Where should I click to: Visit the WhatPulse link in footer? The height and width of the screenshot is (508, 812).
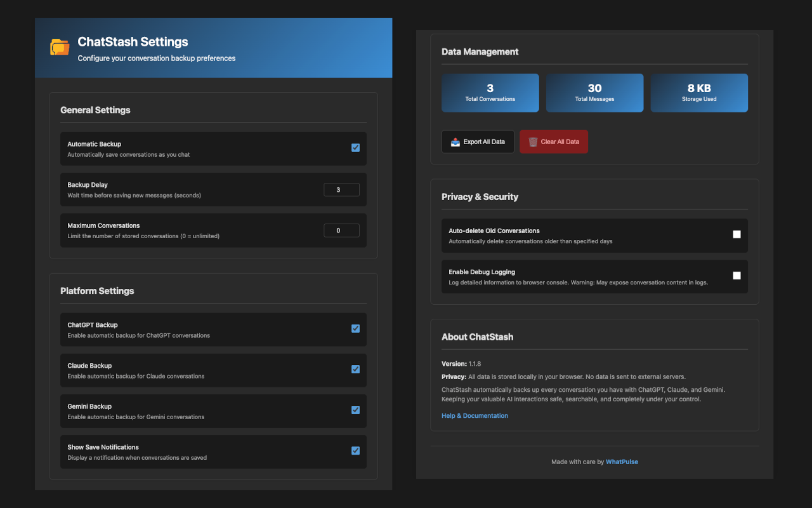coord(622,462)
